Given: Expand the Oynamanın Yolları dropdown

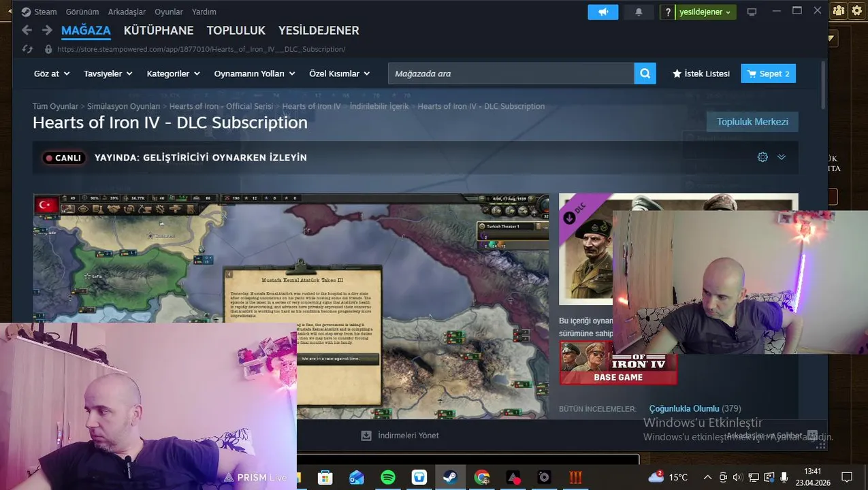Looking at the screenshot, I should [255, 73].
